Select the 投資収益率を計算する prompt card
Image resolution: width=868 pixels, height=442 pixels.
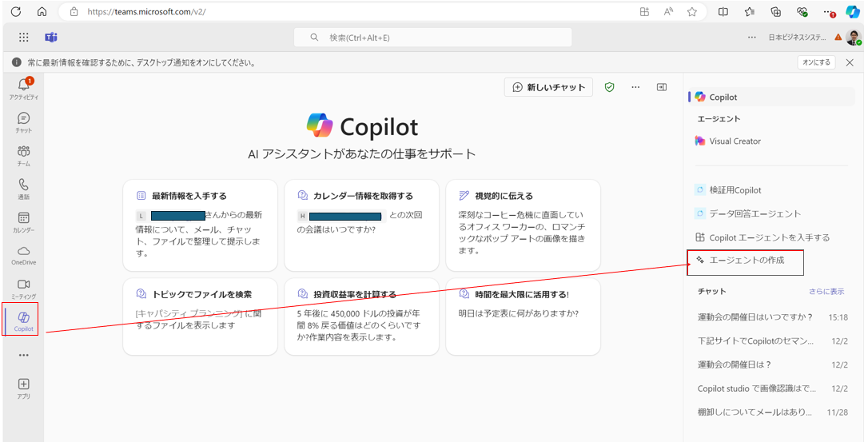coord(361,317)
